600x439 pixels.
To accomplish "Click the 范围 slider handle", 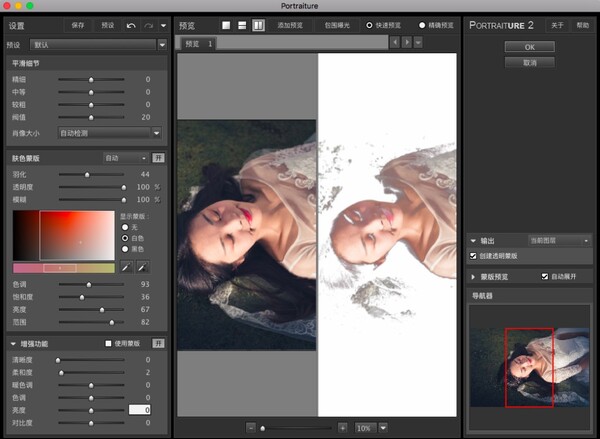I will pos(112,323).
